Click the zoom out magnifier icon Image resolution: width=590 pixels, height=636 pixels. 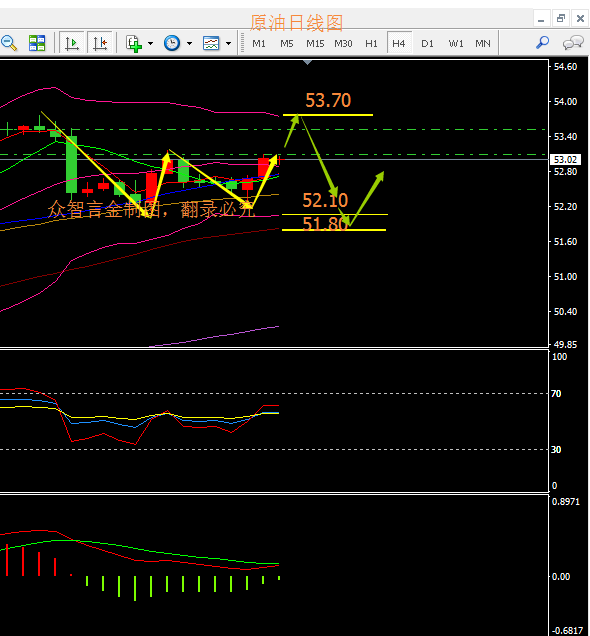click(x=9, y=43)
